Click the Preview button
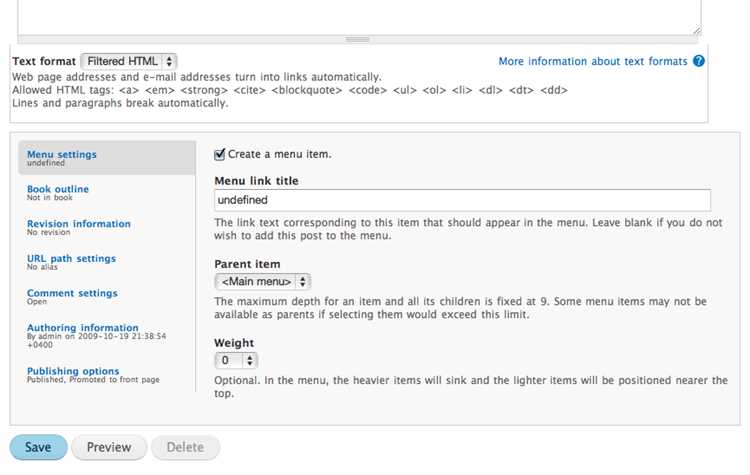 click(x=109, y=447)
